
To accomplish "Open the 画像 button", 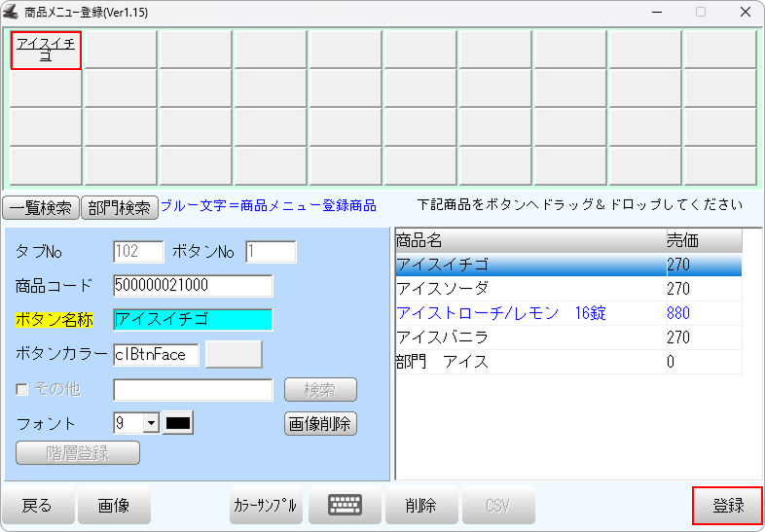I will tap(115, 505).
